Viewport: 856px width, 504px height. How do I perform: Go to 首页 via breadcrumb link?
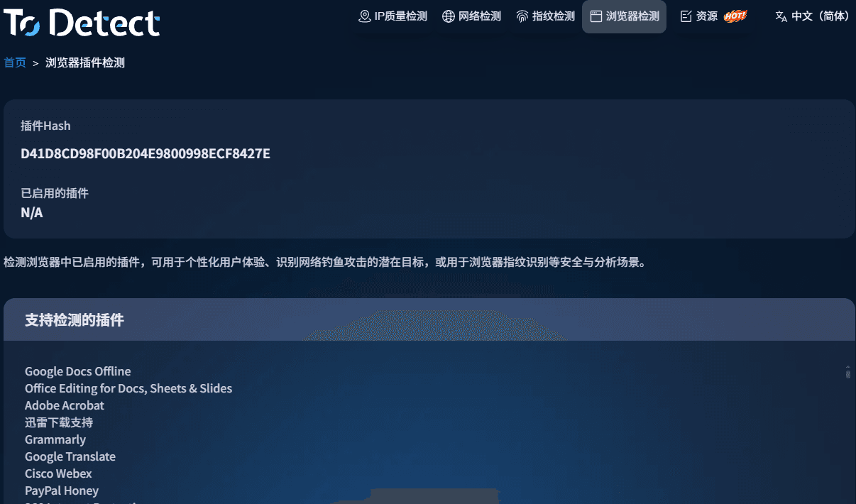(15, 62)
